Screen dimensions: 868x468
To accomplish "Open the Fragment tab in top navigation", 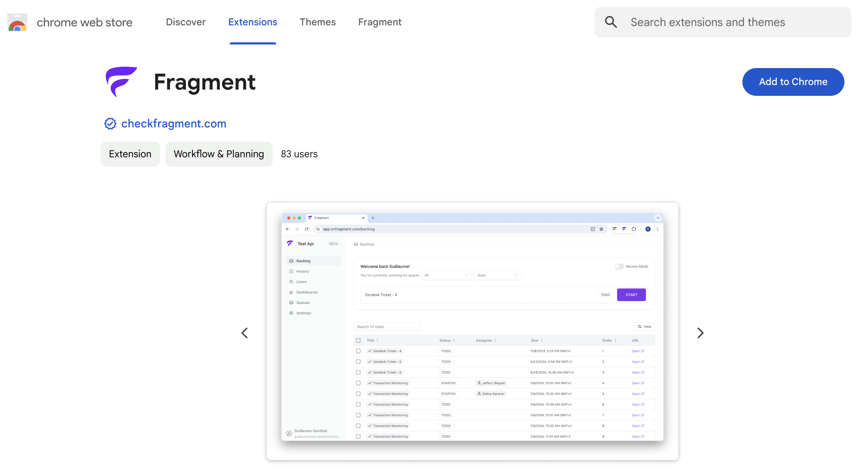I will tap(380, 22).
